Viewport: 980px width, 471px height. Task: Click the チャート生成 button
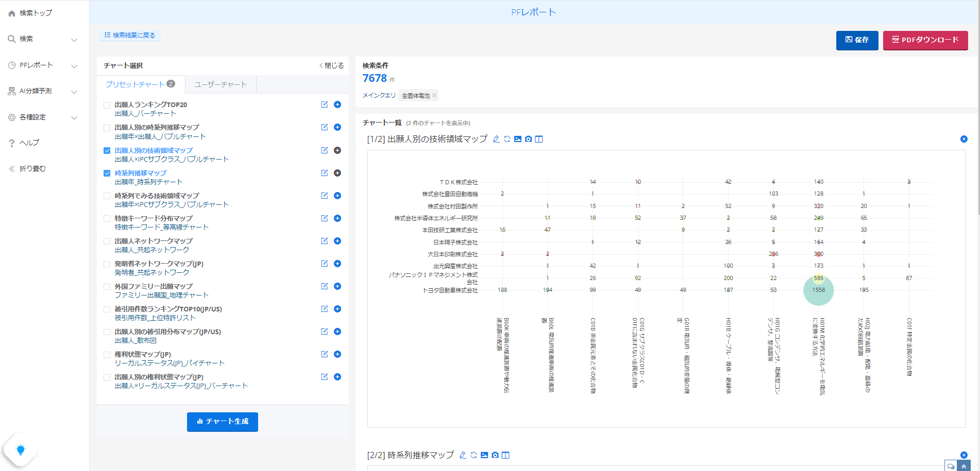click(x=223, y=422)
